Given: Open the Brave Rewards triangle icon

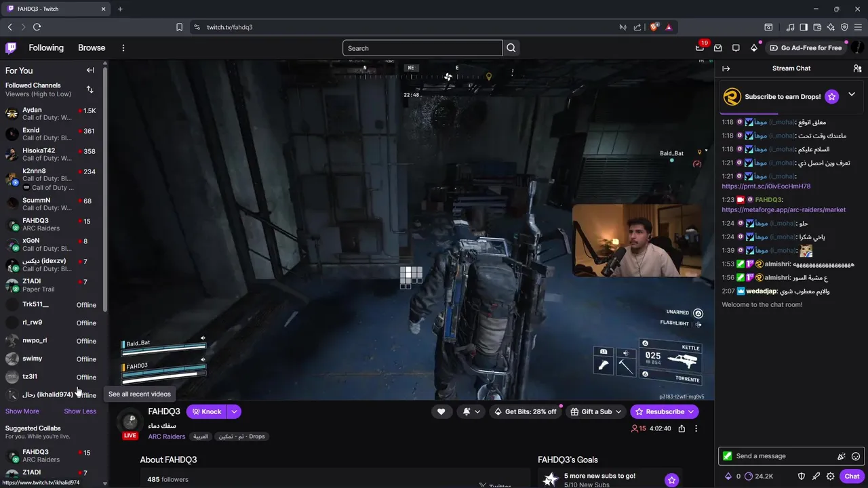Looking at the screenshot, I should point(669,27).
